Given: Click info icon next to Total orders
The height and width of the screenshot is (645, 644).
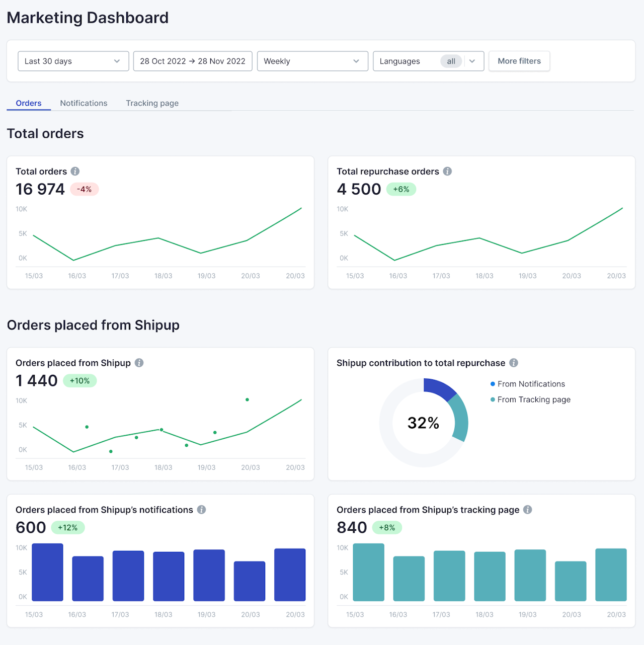Looking at the screenshot, I should point(75,171).
